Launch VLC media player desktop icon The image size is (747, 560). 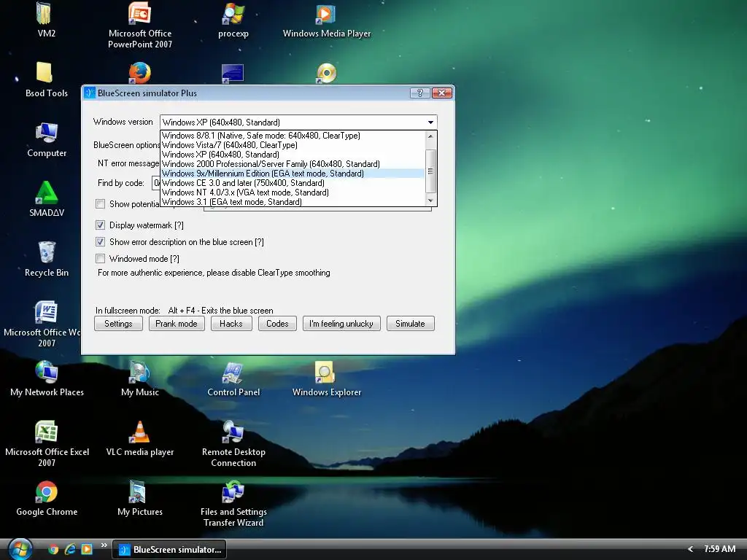[x=139, y=438]
